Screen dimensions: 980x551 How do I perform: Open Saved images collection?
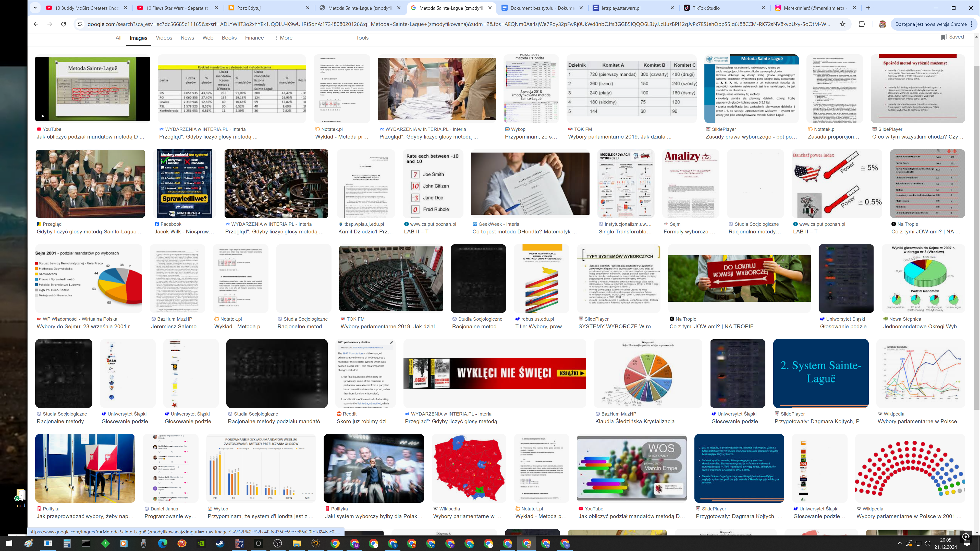tap(952, 37)
